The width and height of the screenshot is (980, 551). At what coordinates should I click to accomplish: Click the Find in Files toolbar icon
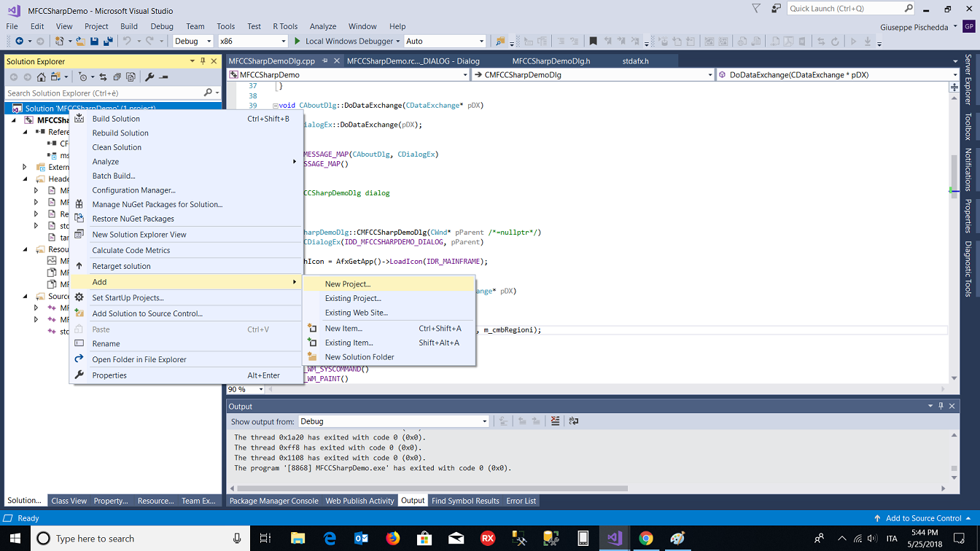click(499, 42)
